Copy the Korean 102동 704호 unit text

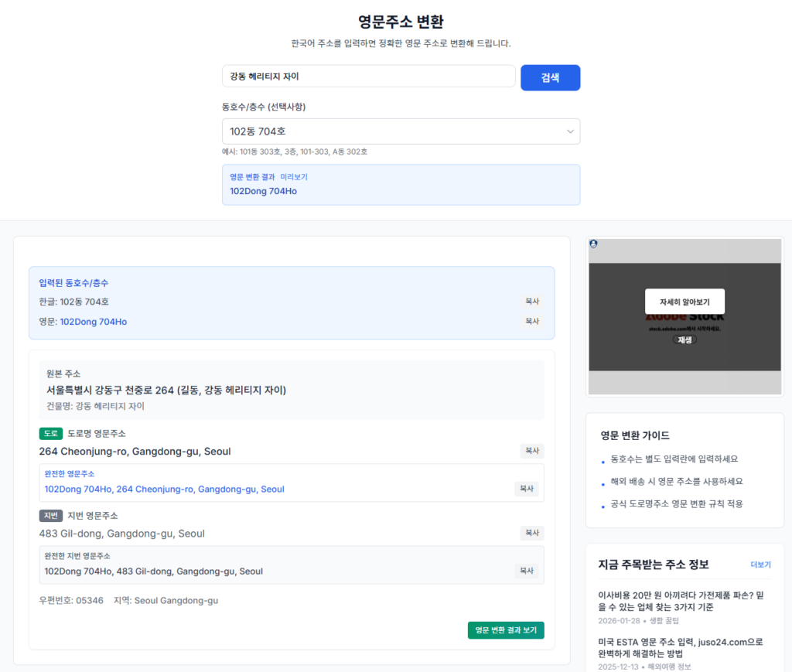pyautogui.click(x=531, y=302)
